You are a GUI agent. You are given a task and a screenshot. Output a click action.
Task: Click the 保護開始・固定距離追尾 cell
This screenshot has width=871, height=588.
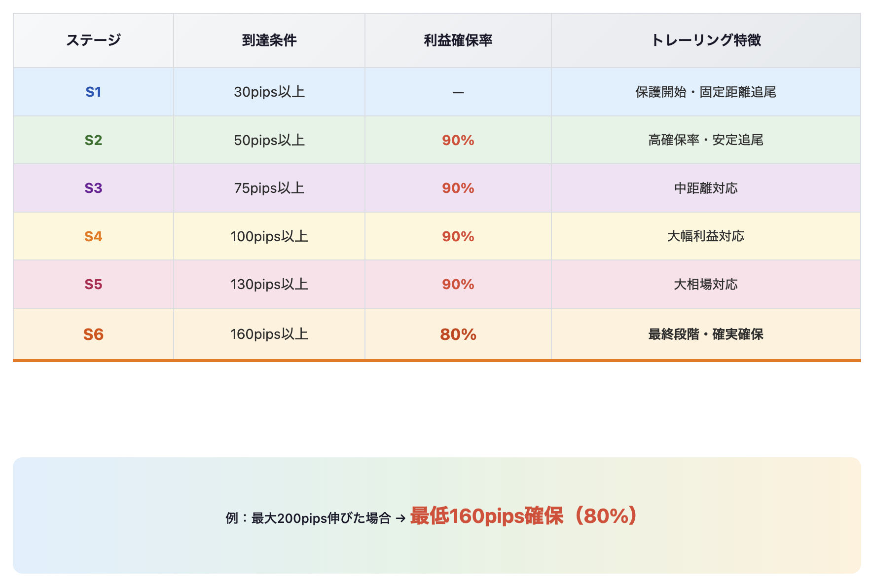(x=706, y=92)
